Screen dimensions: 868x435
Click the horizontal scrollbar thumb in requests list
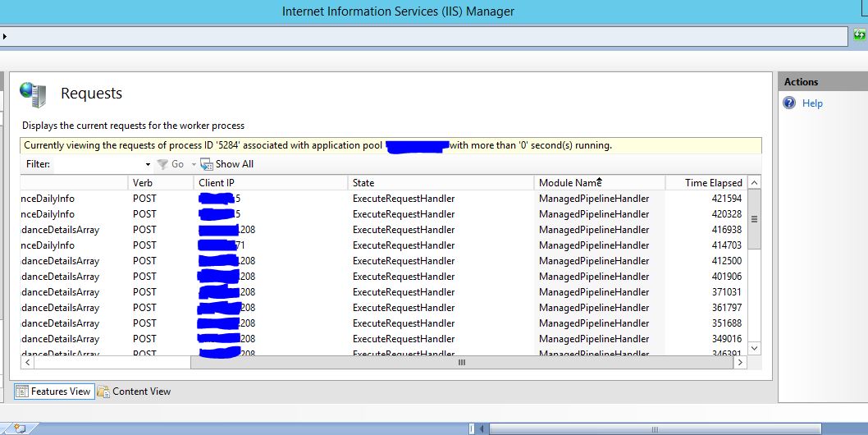[461, 362]
